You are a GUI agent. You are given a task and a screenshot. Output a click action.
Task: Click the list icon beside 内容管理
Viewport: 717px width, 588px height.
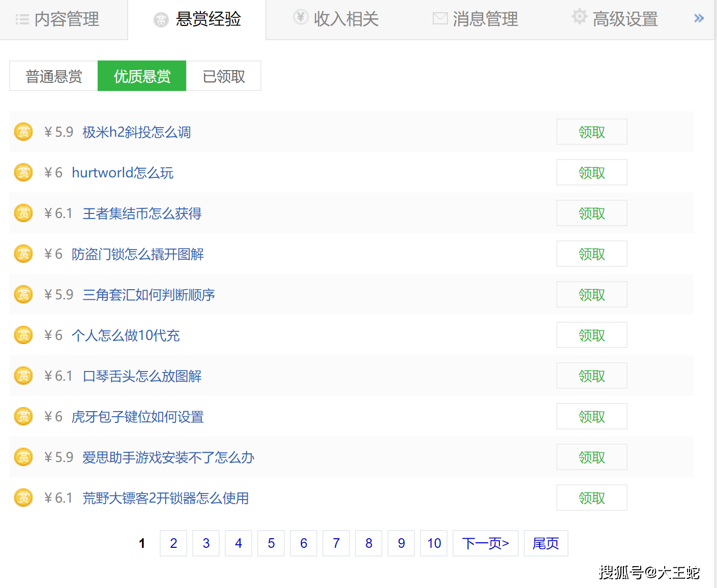coord(22,20)
